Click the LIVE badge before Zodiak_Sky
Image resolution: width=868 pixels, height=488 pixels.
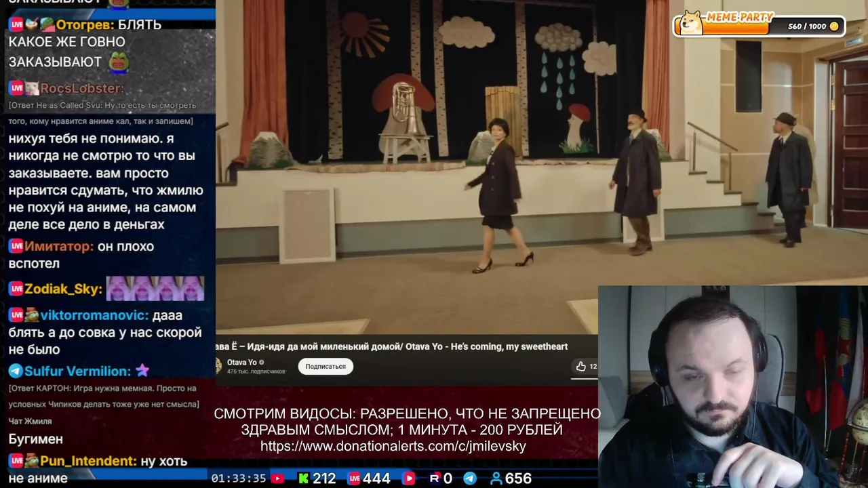point(16,289)
